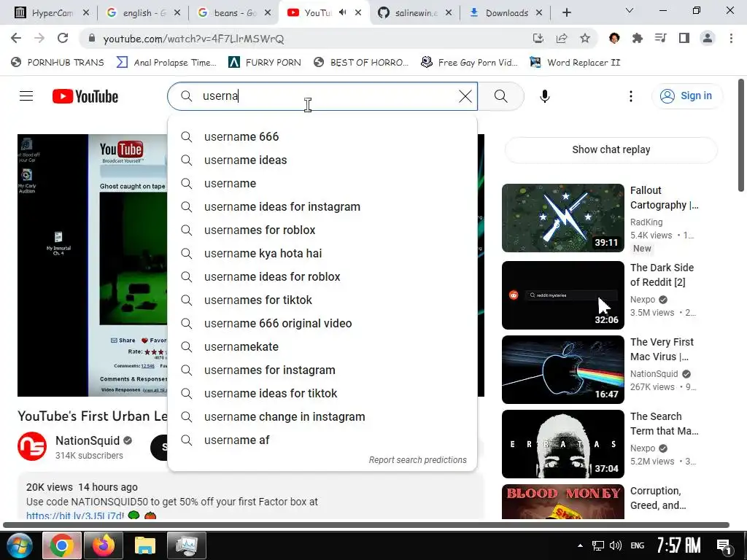Select suggestion 'username ideas'
Image resolution: width=747 pixels, height=560 pixels.
322,160
